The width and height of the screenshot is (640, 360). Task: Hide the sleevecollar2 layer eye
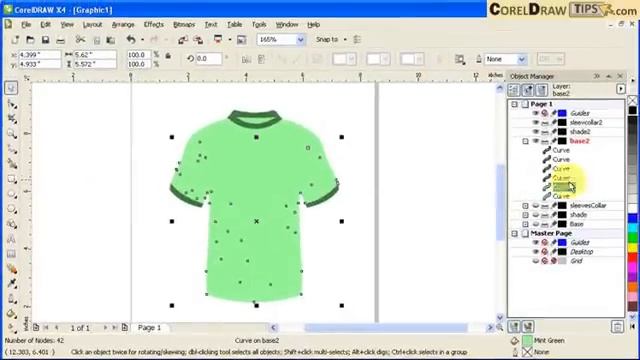pyautogui.click(x=536, y=122)
